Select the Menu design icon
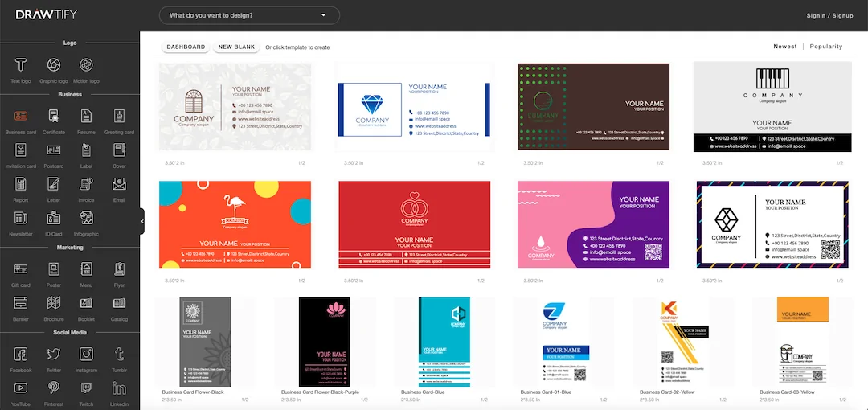The height and width of the screenshot is (410, 868). tap(86, 269)
